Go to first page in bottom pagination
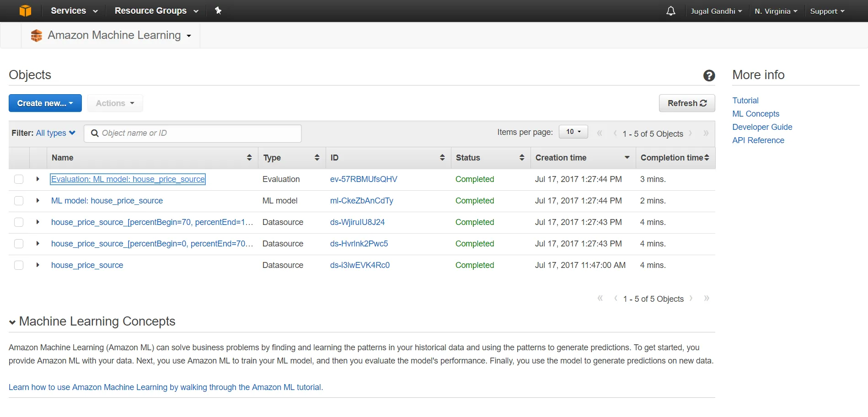This screenshot has width=868, height=417. (x=600, y=298)
